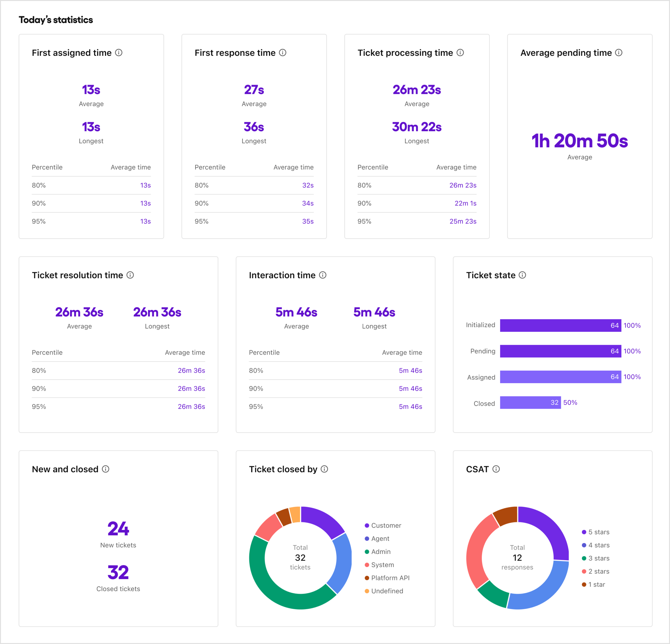The image size is (670, 644).
Task: Open info tooltip for Ticket processing time
Action: coord(460,53)
